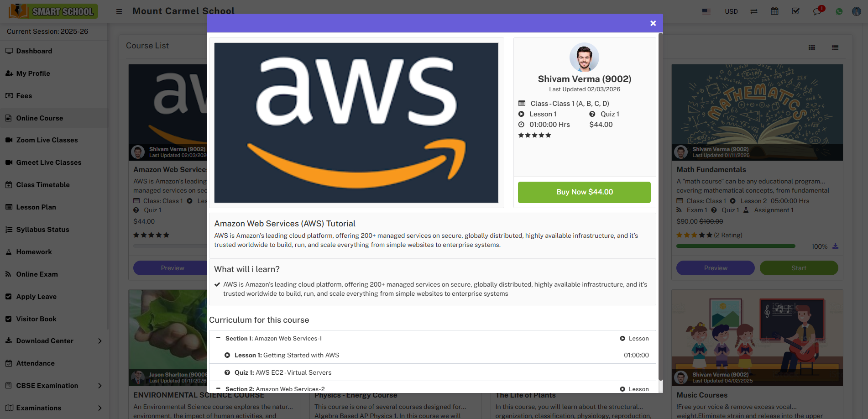Open Zoom Live Classes from sidebar
This screenshot has height=419, width=868.
coord(47,140)
